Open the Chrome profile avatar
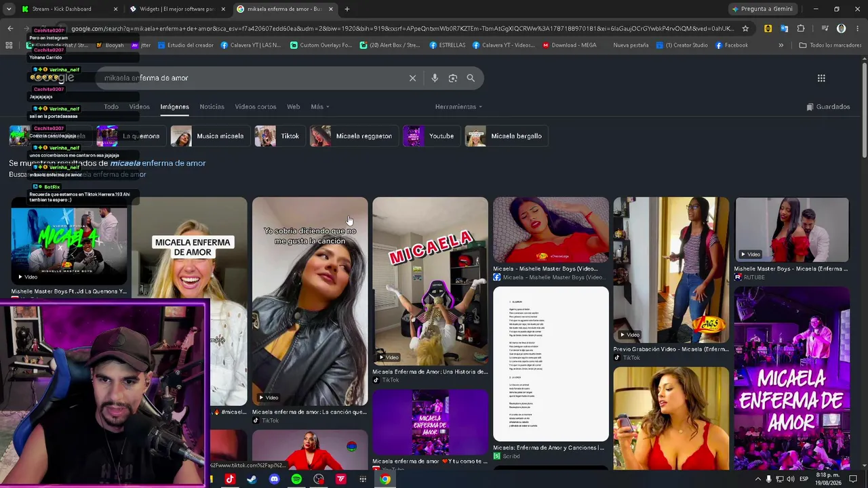This screenshot has width=868, height=488. coord(842,28)
